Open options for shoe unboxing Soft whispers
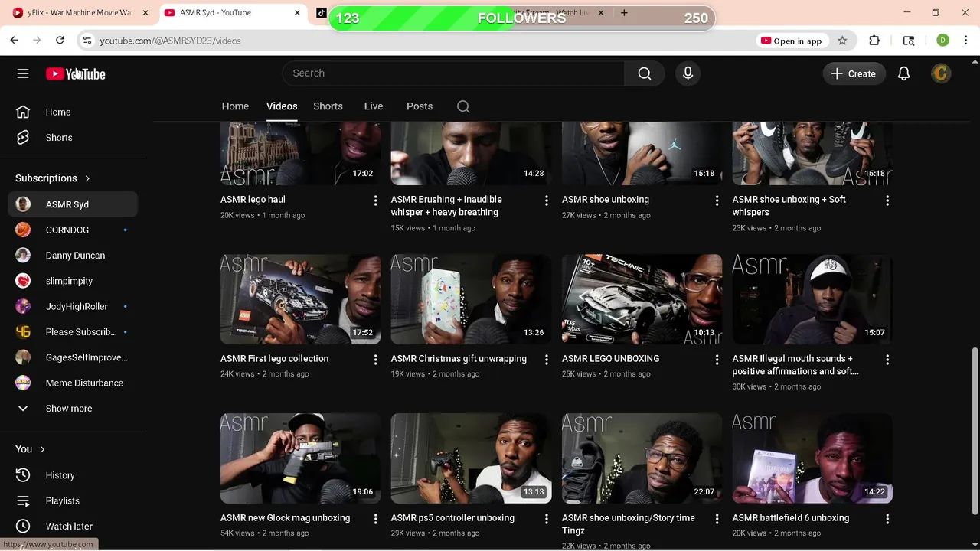The height and width of the screenshot is (551, 980). click(x=887, y=201)
